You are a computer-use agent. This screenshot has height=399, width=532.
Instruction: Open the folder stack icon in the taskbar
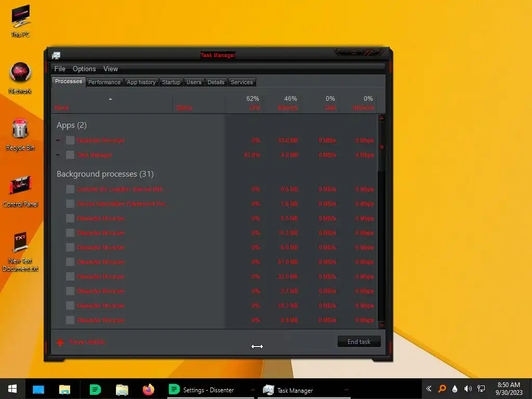[122, 390]
